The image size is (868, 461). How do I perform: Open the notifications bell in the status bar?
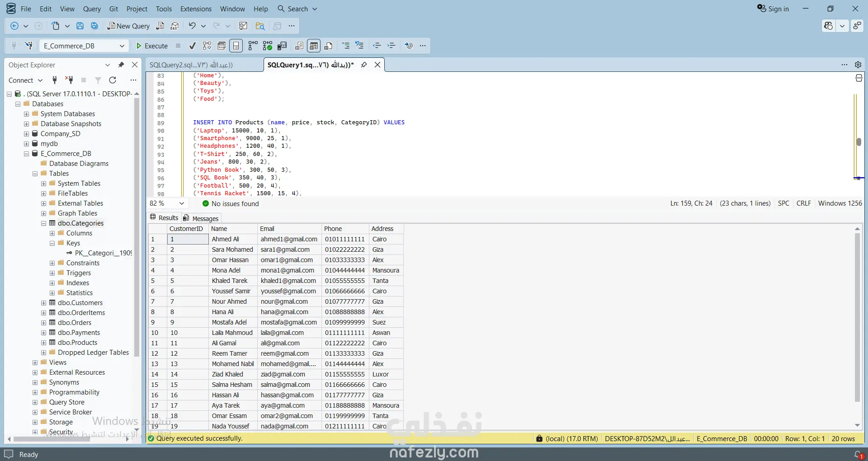pyautogui.click(x=859, y=454)
